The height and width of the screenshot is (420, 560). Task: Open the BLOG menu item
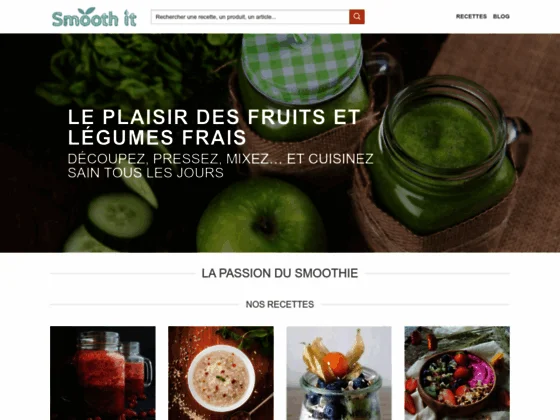(x=501, y=16)
